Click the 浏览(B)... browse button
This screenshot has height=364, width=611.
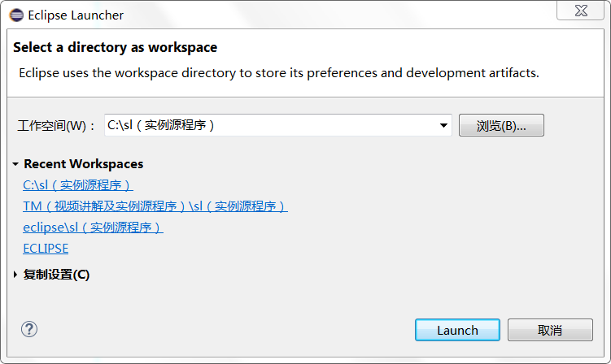click(501, 125)
